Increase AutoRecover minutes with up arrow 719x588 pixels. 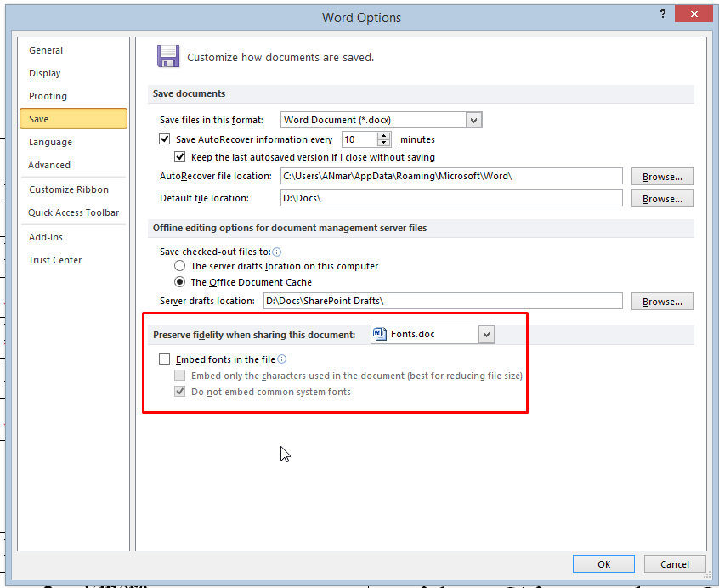pyautogui.click(x=384, y=135)
